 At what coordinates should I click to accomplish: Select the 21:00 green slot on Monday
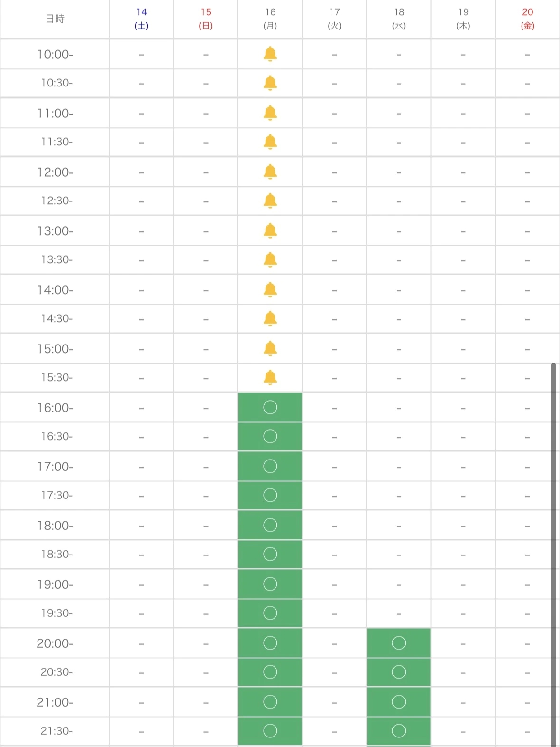click(270, 702)
